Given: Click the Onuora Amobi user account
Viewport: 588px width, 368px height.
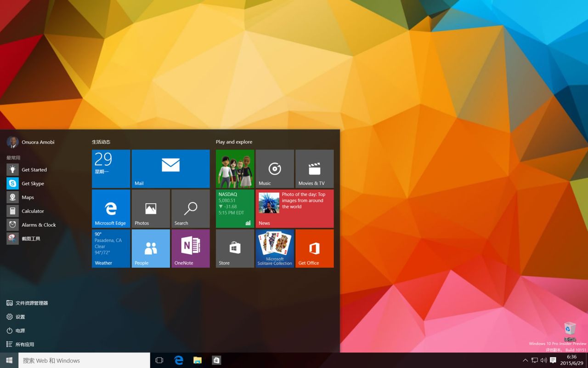Looking at the screenshot, I should pyautogui.click(x=31, y=142).
